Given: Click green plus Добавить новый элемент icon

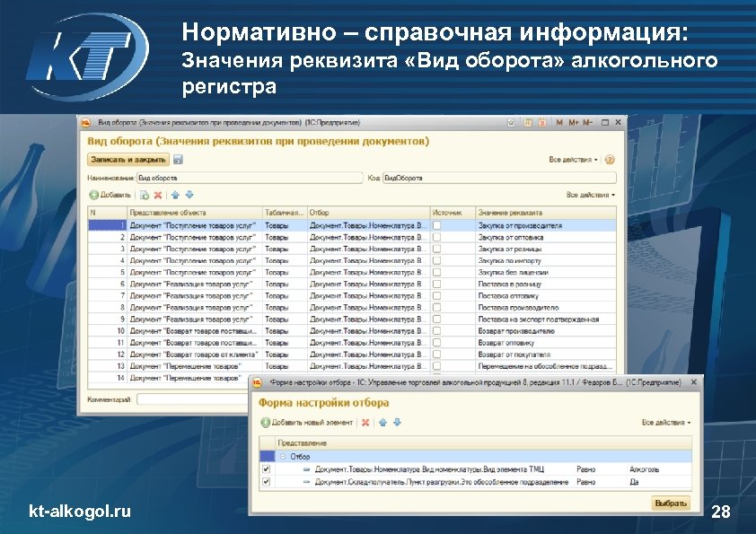Looking at the screenshot, I should (265, 423).
